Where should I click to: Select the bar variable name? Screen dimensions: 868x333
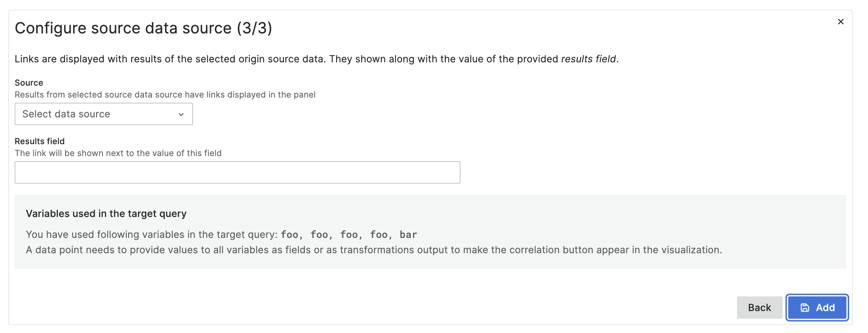click(408, 235)
